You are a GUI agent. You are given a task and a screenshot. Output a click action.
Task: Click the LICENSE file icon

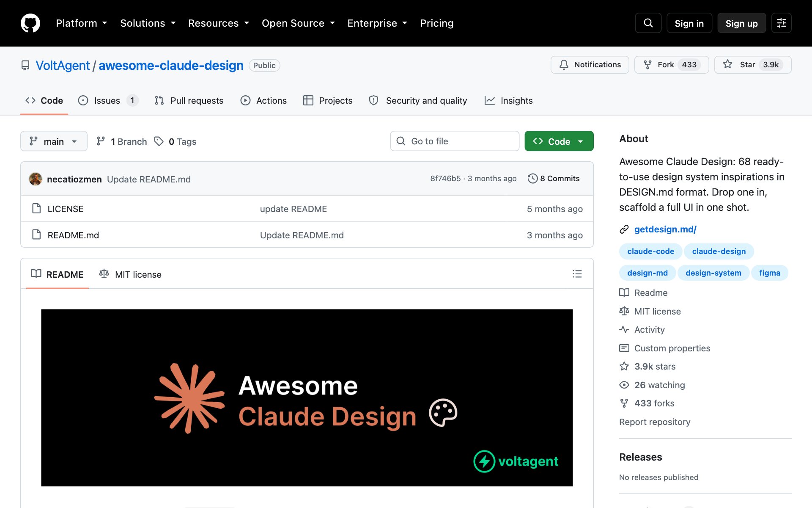click(x=36, y=208)
